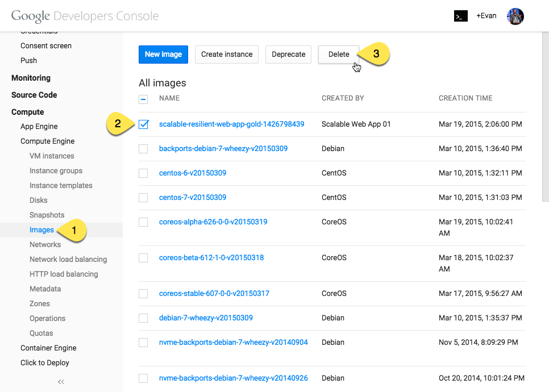Toggle the select-all images checkbox

point(143,99)
